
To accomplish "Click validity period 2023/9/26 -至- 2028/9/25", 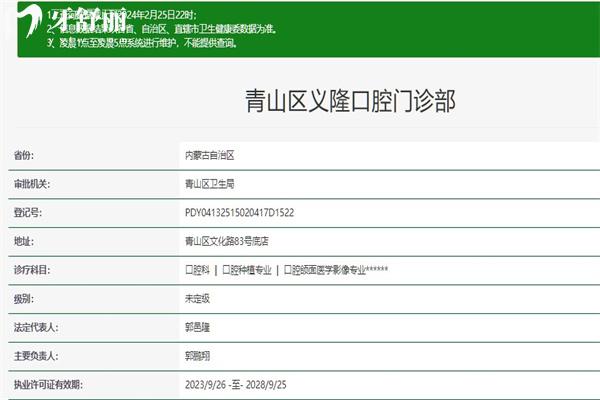I will [236, 385].
